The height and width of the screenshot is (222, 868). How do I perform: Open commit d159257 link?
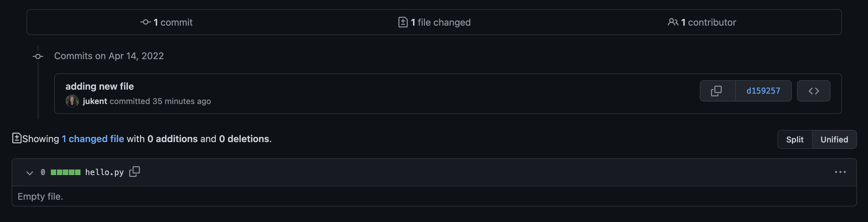coord(763,91)
